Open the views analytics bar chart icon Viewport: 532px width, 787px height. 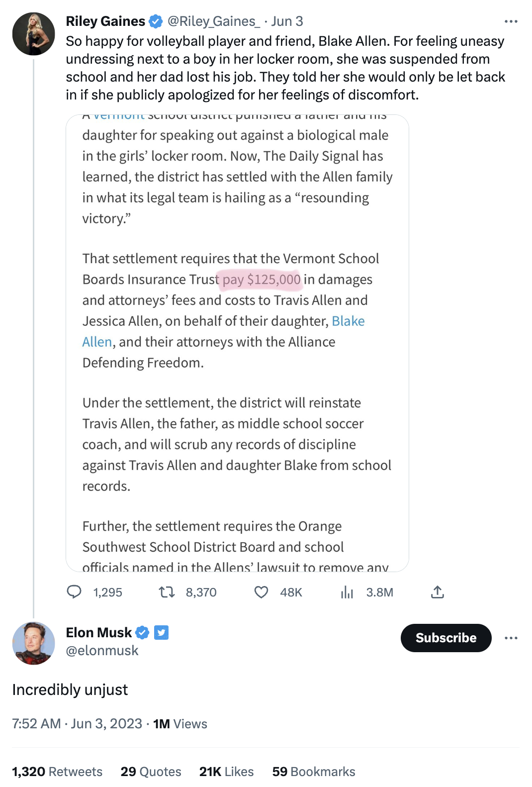coord(347,592)
